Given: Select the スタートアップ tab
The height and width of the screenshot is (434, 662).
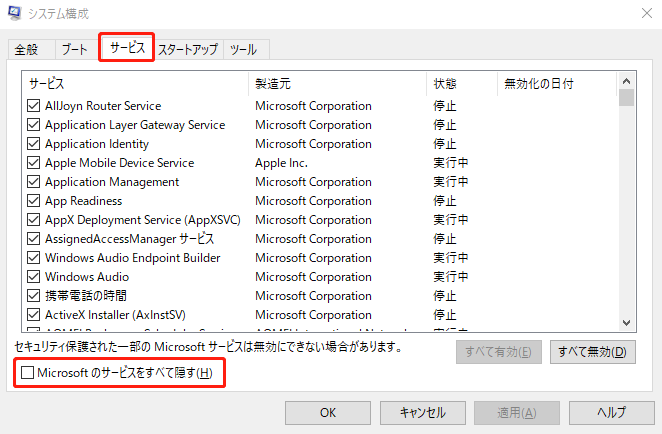Looking at the screenshot, I should (x=188, y=49).
